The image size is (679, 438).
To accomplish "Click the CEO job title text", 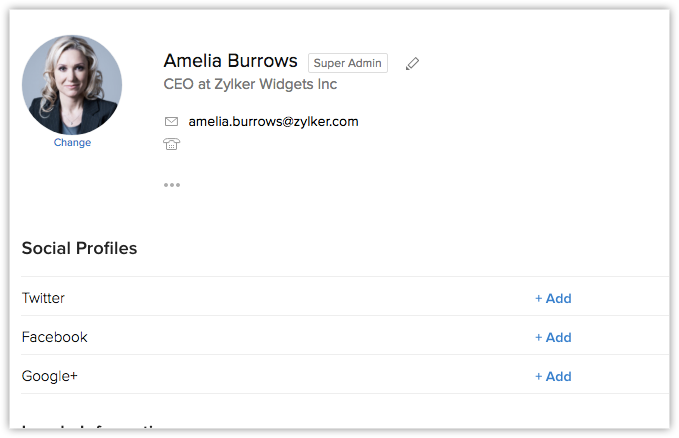I will pyautogui.click(x=177, y=85).
